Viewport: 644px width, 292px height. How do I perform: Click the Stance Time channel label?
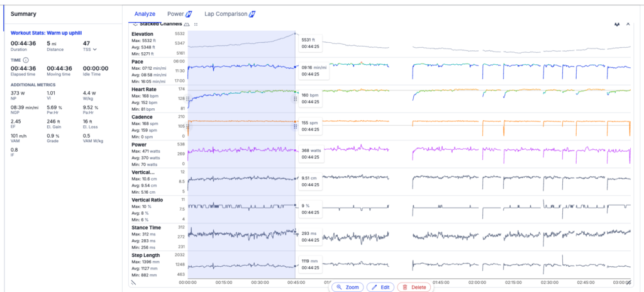pyautogui.click(x=146, y=227)
